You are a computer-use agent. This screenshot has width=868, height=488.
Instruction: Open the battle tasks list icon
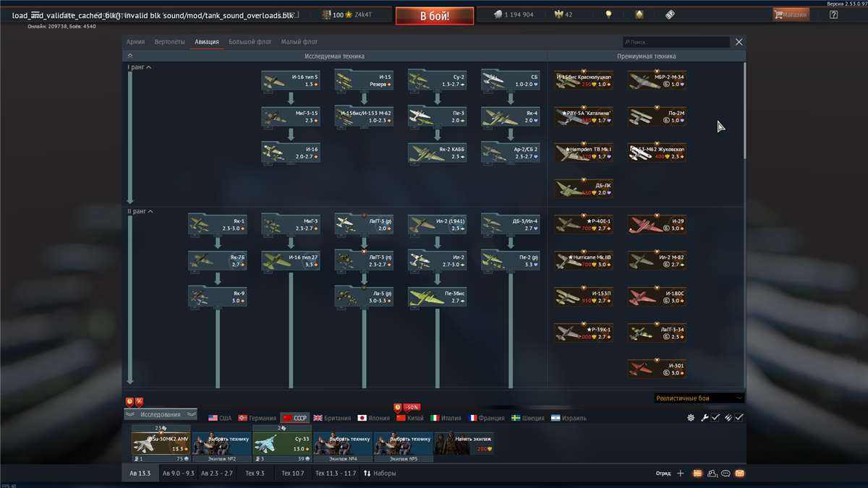[x=696, y=473]
